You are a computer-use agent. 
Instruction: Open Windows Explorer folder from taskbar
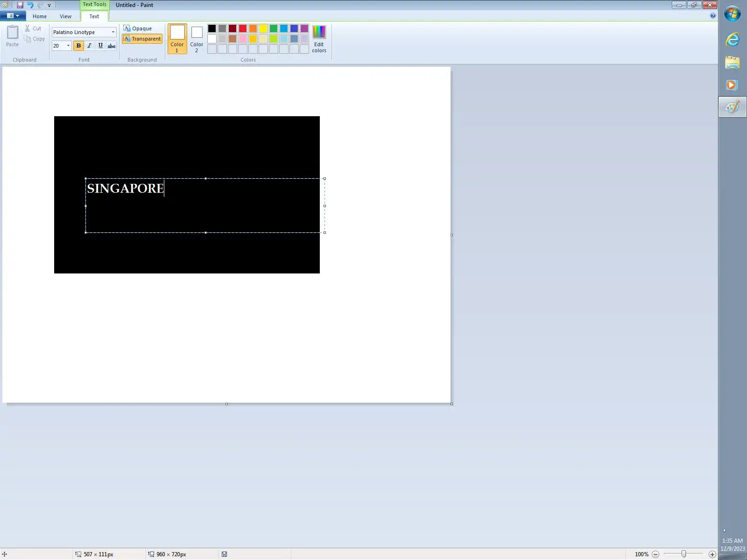click(733, 63)
